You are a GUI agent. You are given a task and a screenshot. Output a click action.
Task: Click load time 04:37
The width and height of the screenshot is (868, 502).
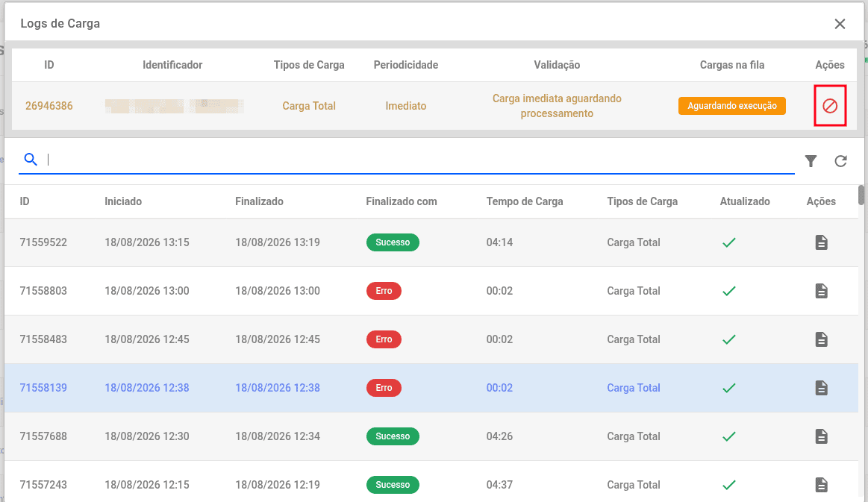(499, 485)
